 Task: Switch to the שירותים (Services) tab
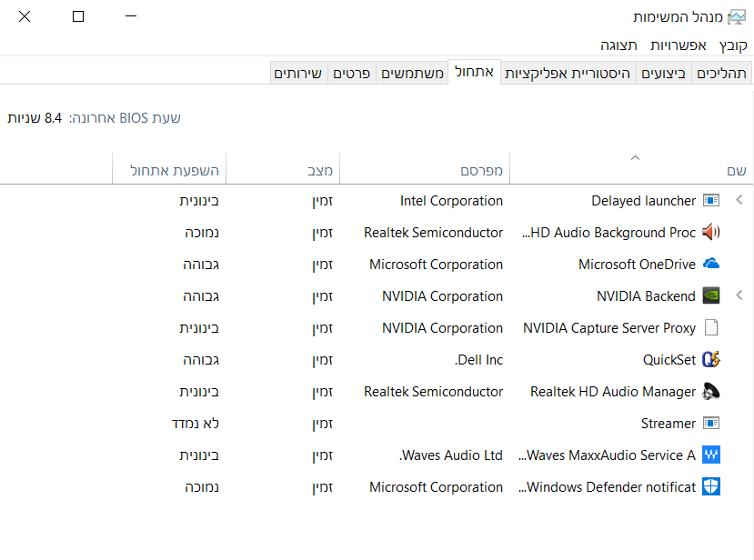297,74
